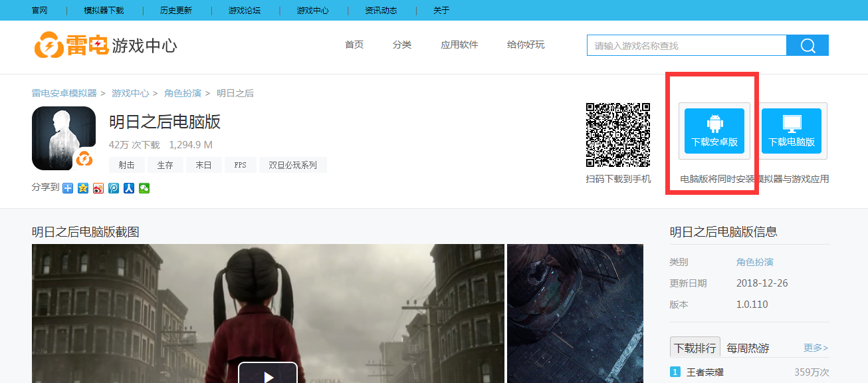The image size is (868, 383).
Task: Open the 游戏论坛 menu item
Action: tap(244, 10)
